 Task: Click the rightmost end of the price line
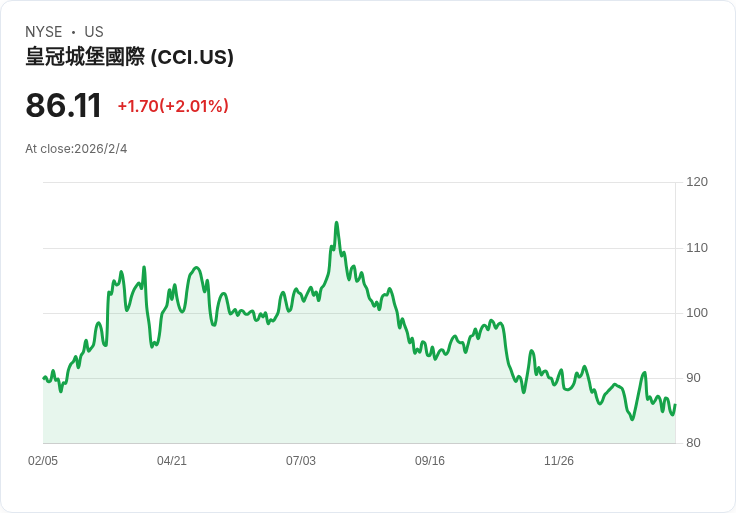(x=675, y=405)
